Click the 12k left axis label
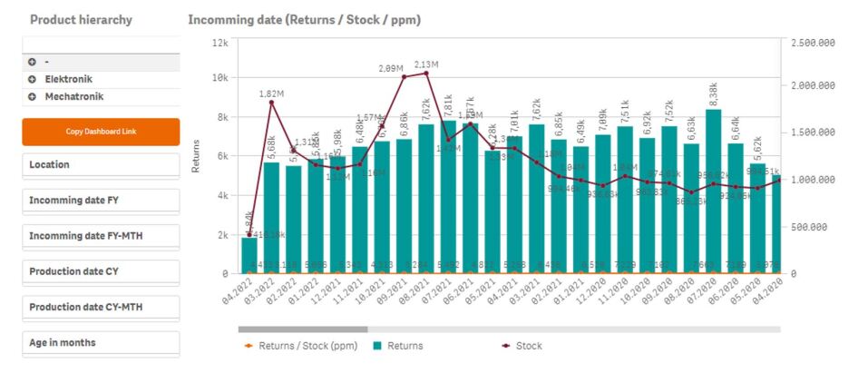Image resolution: width=868 pixels, height=383 pixels. 221,43
